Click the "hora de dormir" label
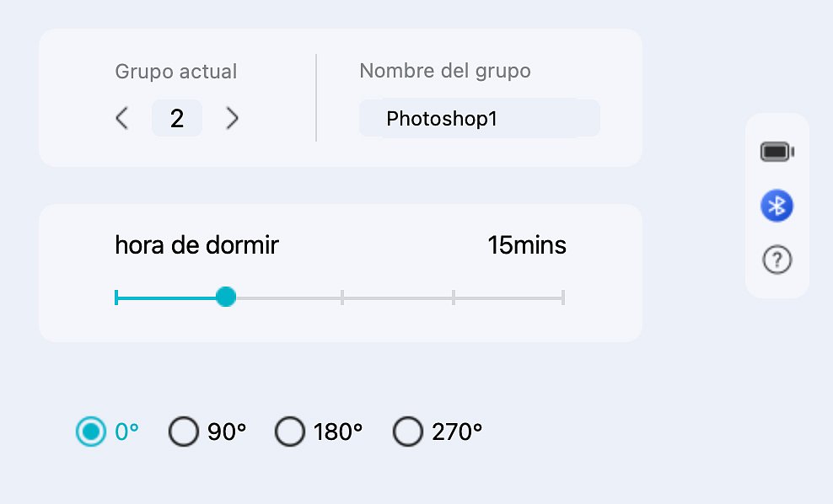This screenshot has height=504, width=833. (x=196, y=245)
